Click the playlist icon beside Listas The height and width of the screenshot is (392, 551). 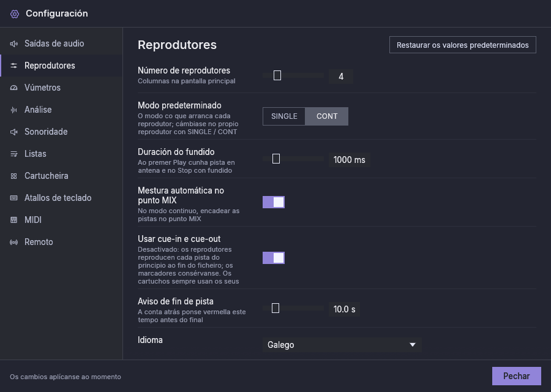[13, 154]
